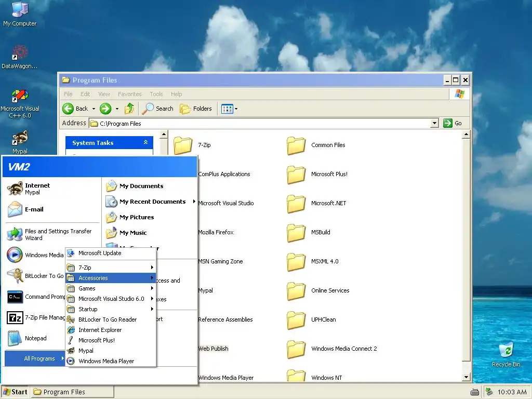Open My Documents in Start menu
This screenshot has width=532, height=399.
(x=149, y=186)
